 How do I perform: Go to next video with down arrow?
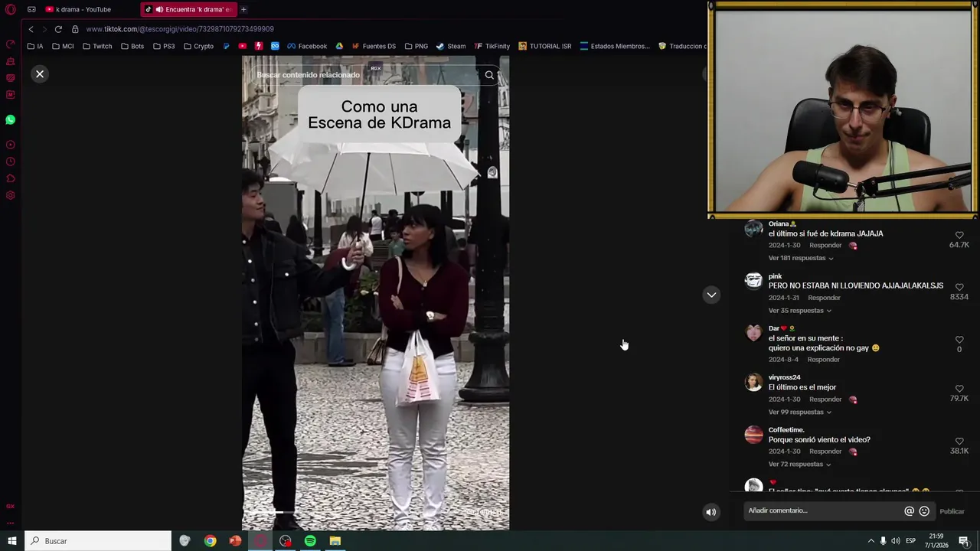point(711,295)
